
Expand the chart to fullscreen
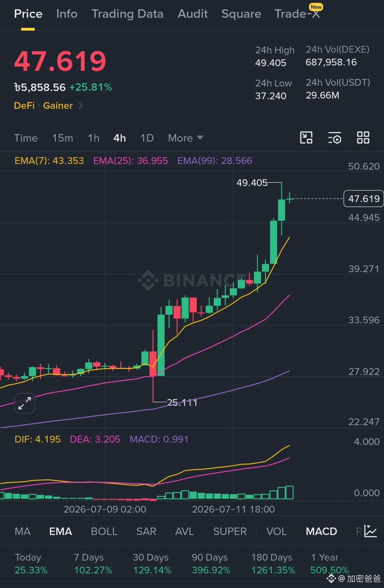(25, 403)
